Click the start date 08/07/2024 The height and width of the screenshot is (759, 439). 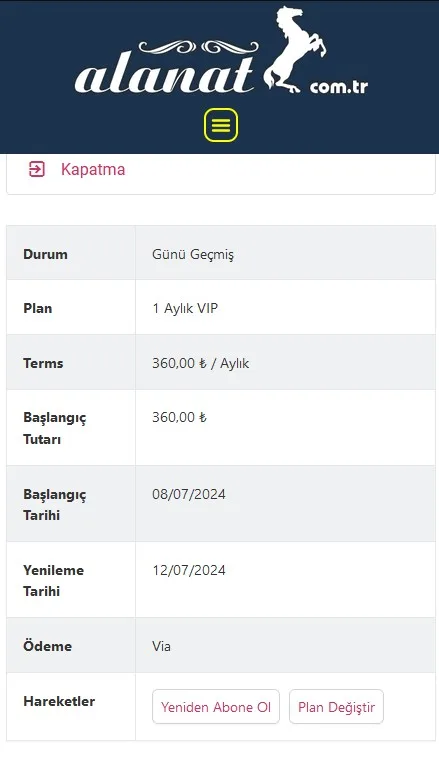tap(189, 494)
